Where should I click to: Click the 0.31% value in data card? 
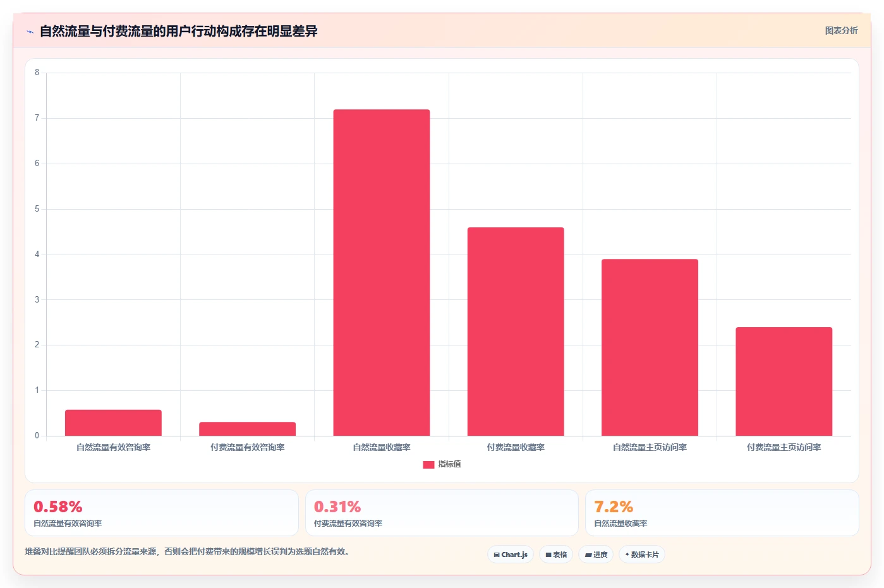(337, 507)
